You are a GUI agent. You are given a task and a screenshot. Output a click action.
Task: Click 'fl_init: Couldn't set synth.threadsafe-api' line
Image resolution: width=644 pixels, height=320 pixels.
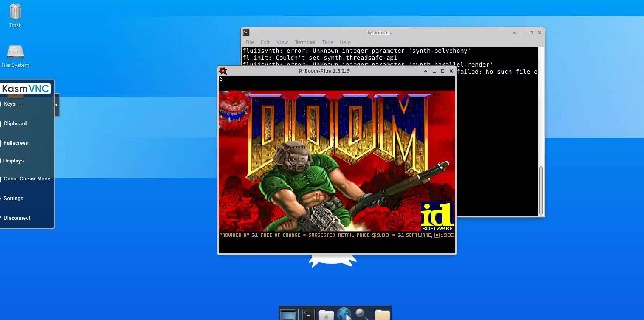(320, 58)
